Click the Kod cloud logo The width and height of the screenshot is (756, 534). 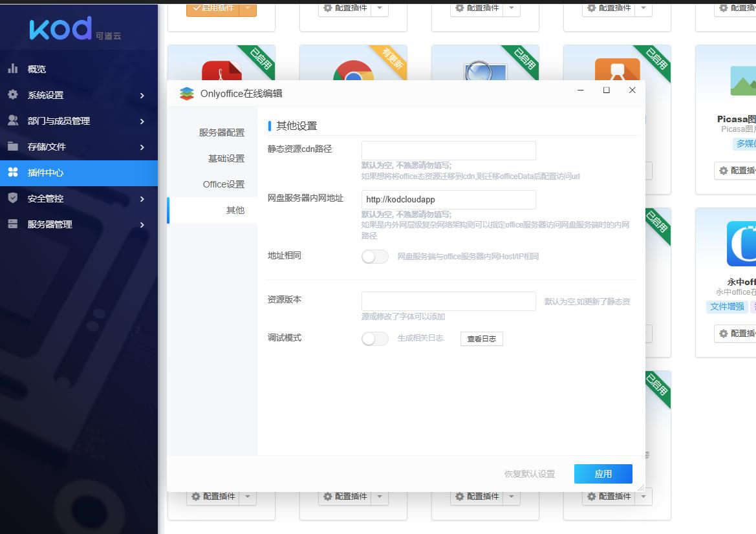pyautogui.click(x=75, y=28)
